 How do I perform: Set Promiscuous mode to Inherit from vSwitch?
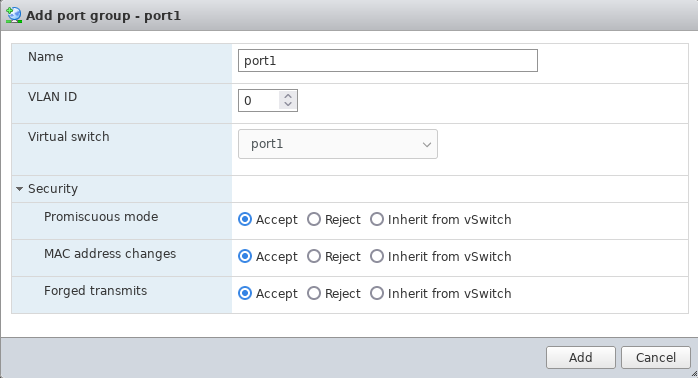[x=377, y=219]
